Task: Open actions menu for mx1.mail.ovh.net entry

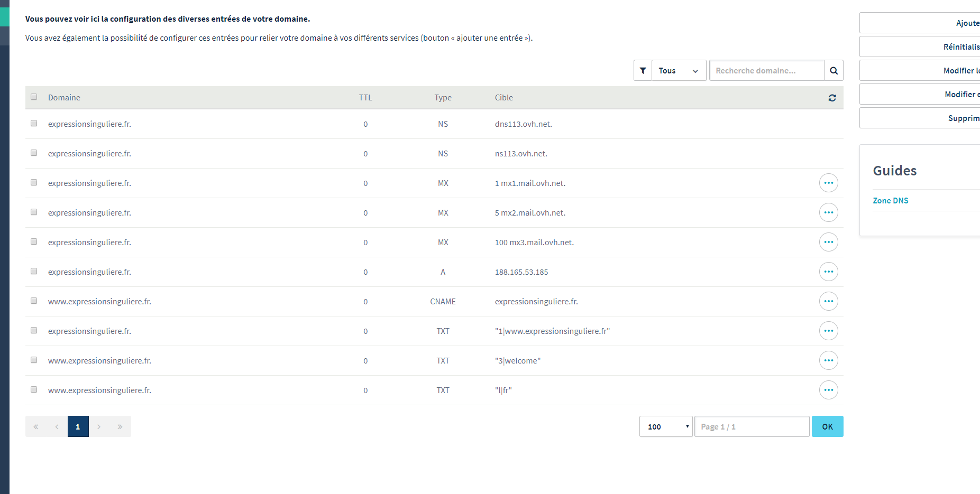Action: click(x=828, y=183)
